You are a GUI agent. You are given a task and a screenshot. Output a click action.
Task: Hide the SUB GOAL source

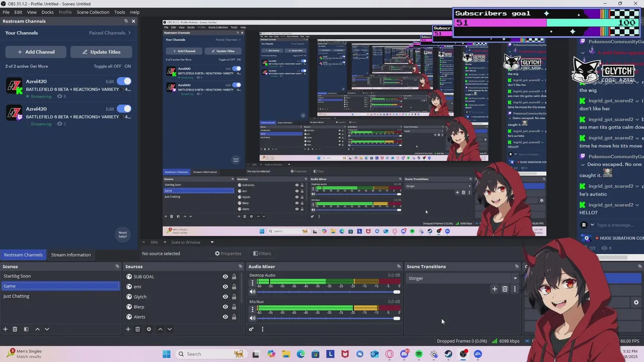point(225,277)
